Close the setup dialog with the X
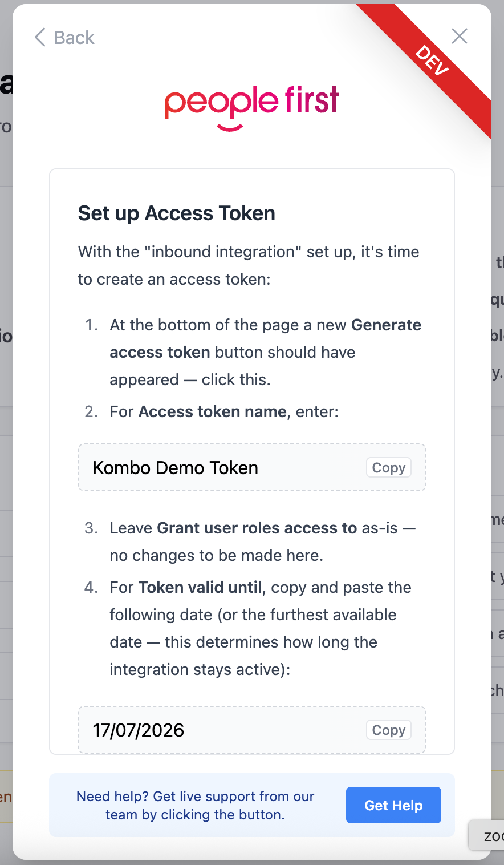 point(460,36)
